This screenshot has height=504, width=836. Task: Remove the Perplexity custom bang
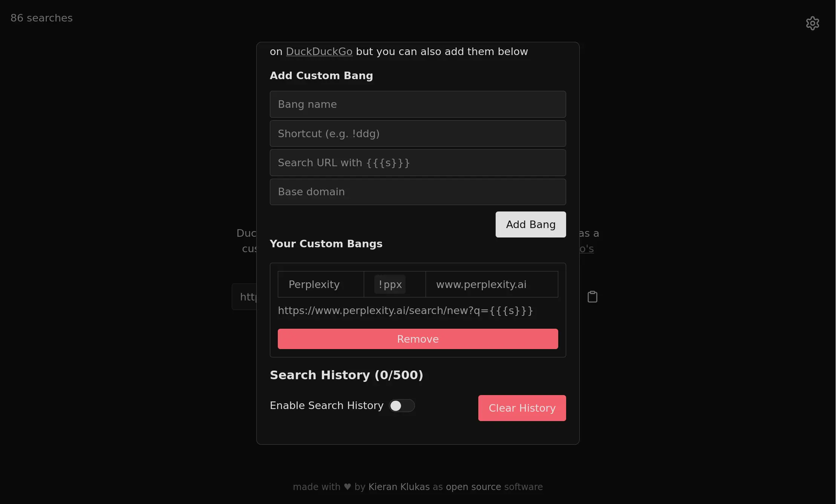(418, 339)
